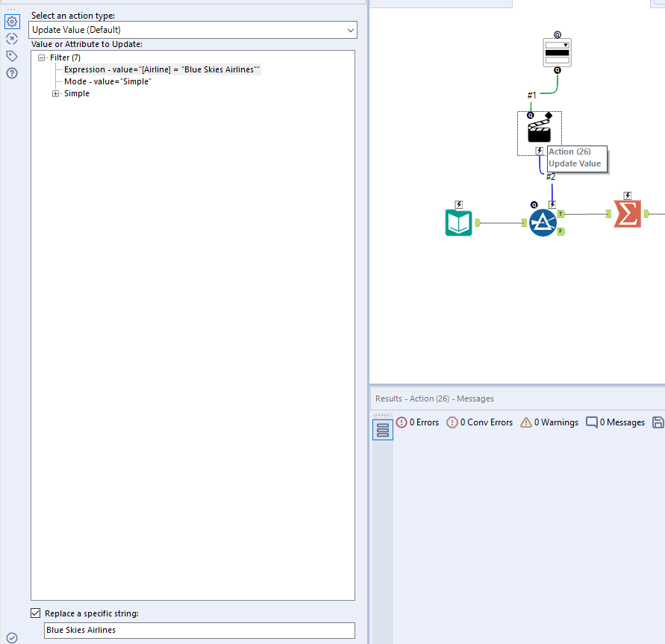The width and height of the screenshot is (665, 644).
Task: Expand the Simple tree node
Action: point(55,94)
